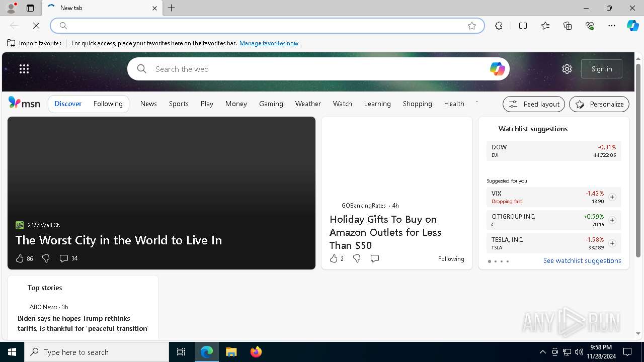Open the Watch category
644x362 pixels.
(x=342, y=104)
